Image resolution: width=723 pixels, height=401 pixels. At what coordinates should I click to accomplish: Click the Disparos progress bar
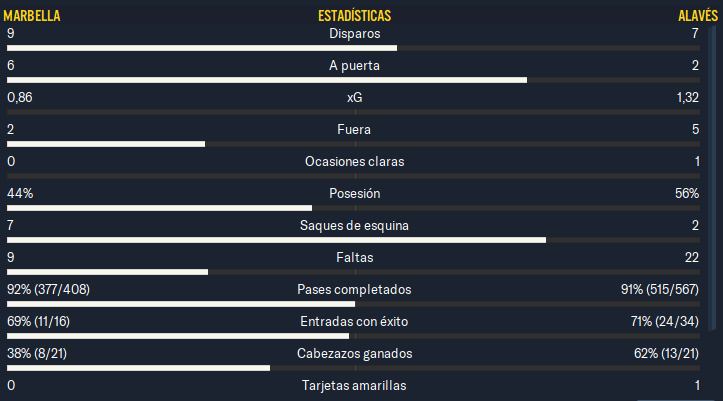pos(353,48)
